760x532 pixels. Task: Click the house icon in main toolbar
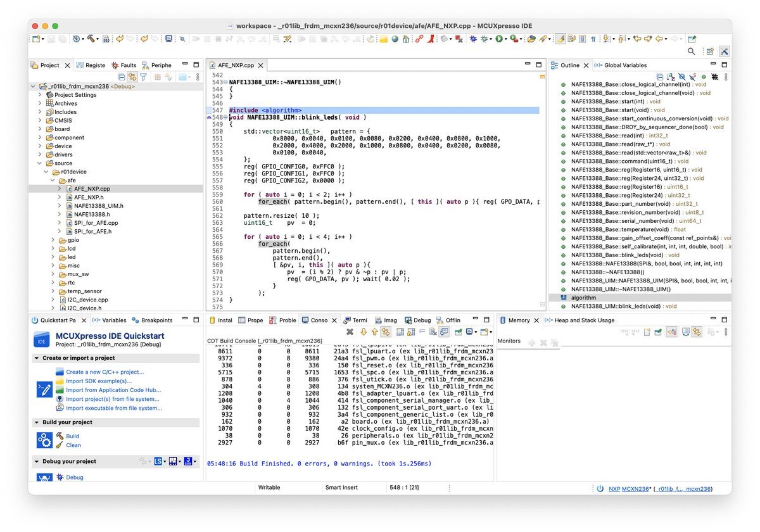(406, 39)
